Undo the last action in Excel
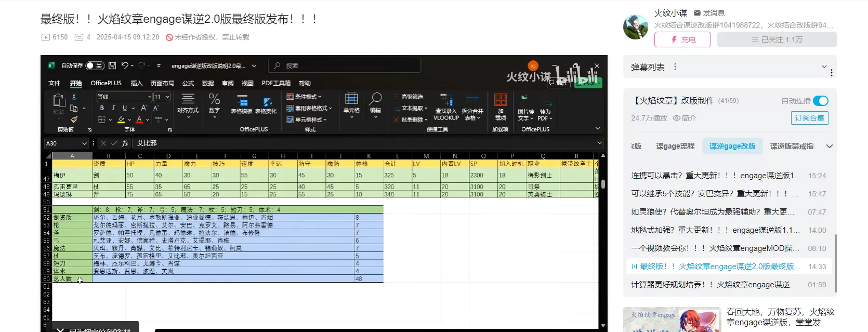The image size is (868, 332). pos(125,65)
